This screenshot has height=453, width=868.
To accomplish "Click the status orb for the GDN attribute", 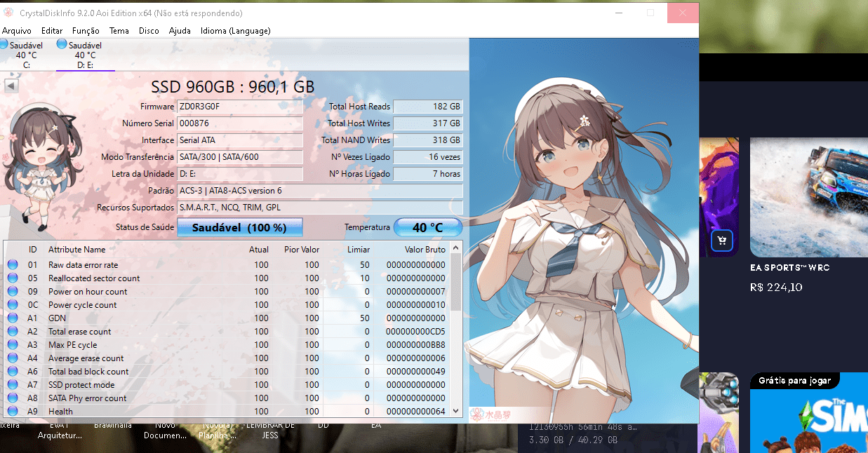I will click(13, 318).
